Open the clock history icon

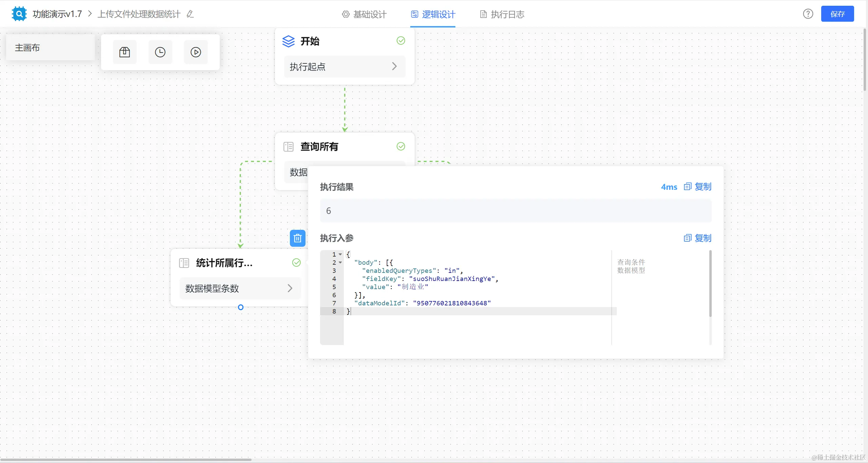[160, 52]
